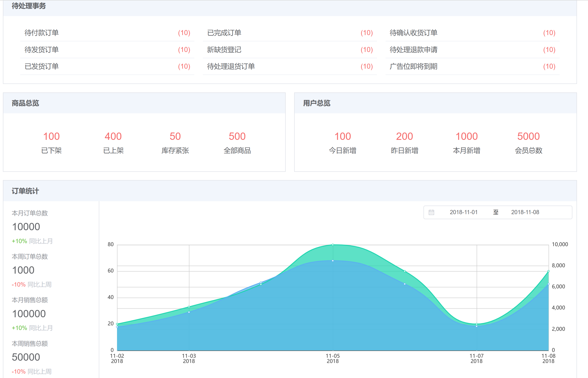Select the start date 2018-11-01 field
588x378 pixels.
[464, 212]
